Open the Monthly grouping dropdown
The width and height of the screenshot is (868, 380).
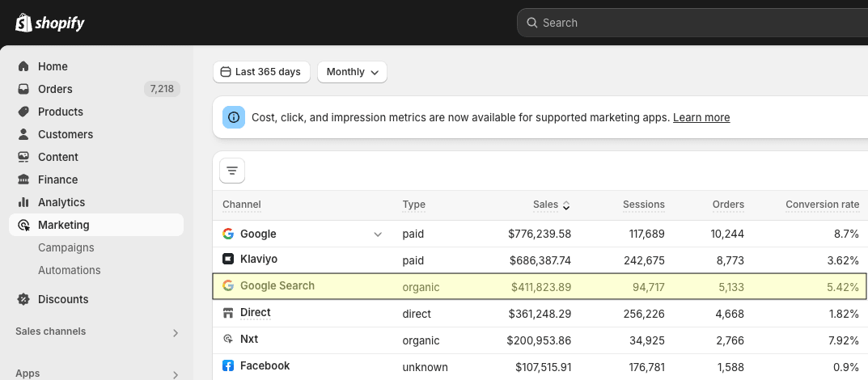tap(352, 72)
